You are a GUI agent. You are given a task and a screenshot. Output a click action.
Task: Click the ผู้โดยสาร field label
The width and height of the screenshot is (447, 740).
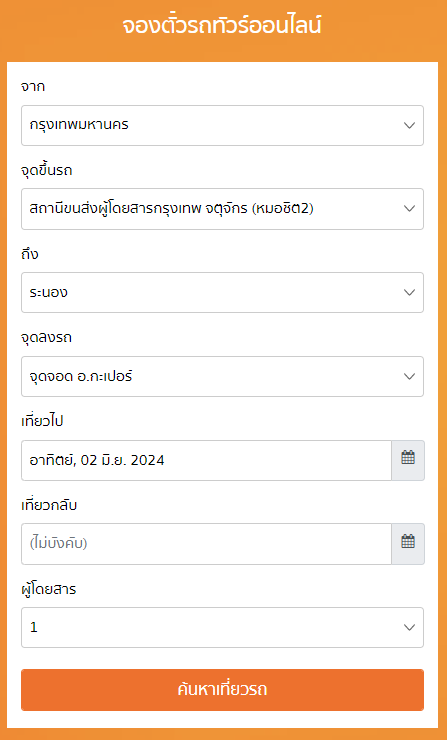49,589
